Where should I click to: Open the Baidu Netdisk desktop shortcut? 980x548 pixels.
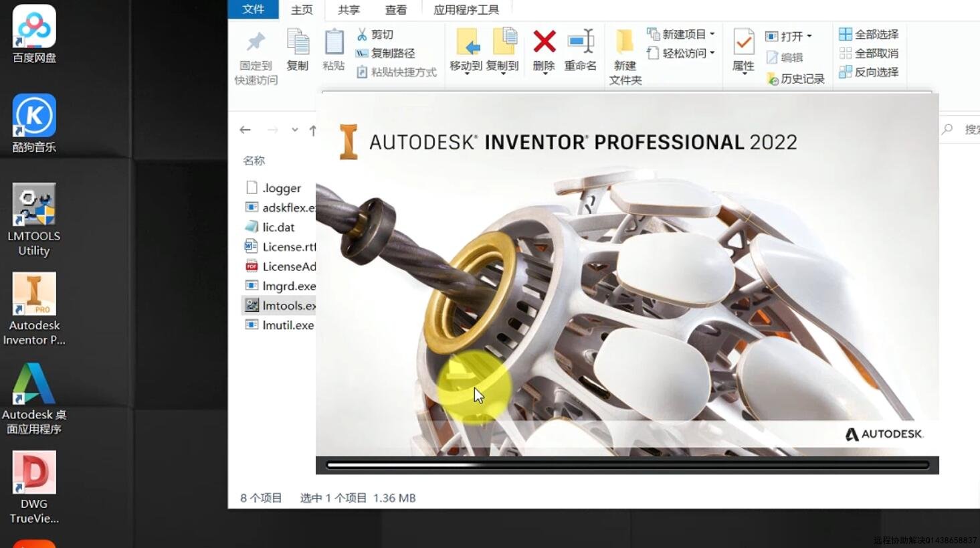coord(34,34)
